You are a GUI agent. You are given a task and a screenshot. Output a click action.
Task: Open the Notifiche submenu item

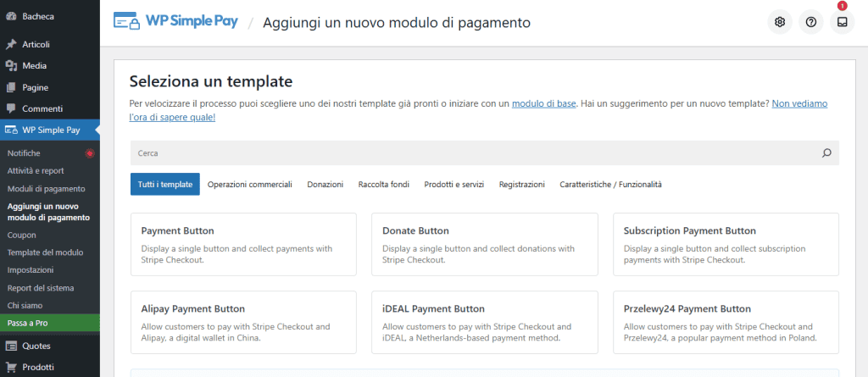[24, 153]
